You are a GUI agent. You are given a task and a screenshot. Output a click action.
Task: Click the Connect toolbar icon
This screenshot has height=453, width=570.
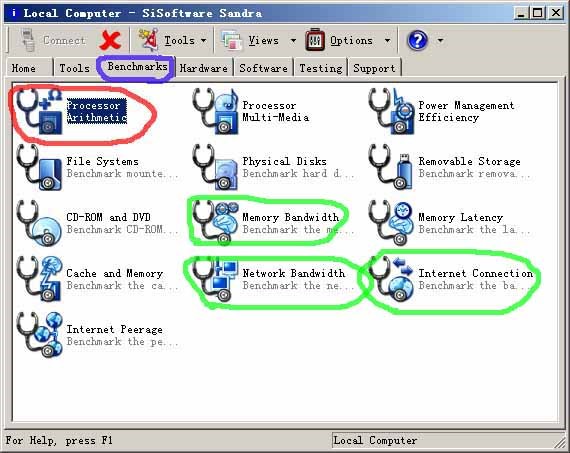28,40
